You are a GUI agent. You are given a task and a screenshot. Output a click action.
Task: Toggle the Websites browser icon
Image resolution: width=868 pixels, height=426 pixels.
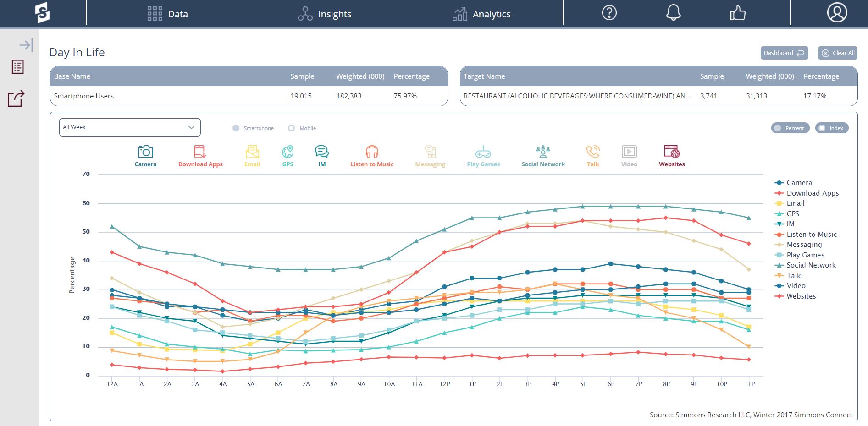[x=672, y=152]
